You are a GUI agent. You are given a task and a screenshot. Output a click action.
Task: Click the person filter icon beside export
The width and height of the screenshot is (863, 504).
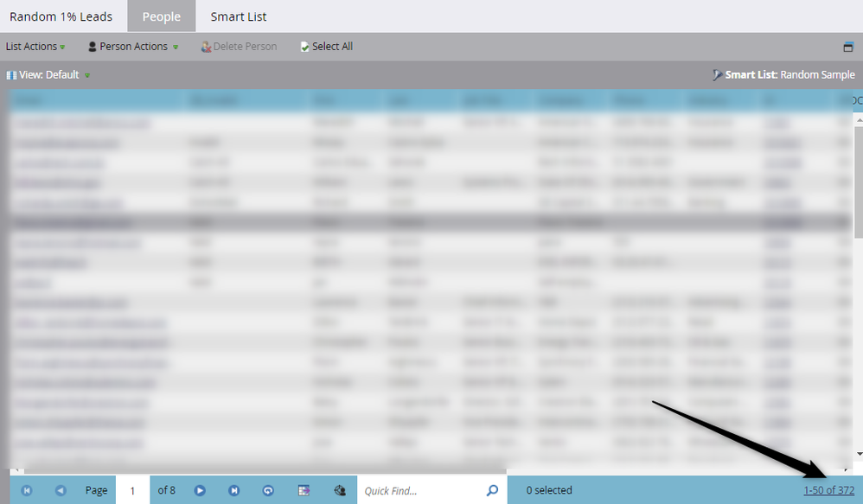(x=340, y=490)
